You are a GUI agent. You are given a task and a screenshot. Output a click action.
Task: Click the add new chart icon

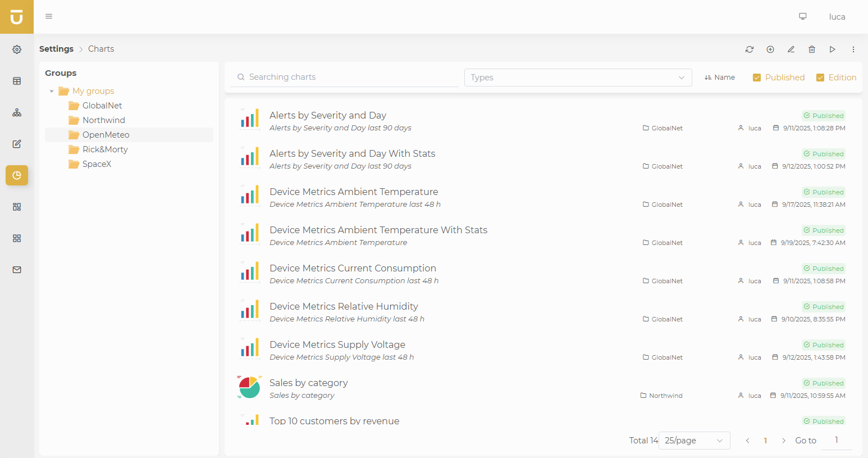pos(770,49)
